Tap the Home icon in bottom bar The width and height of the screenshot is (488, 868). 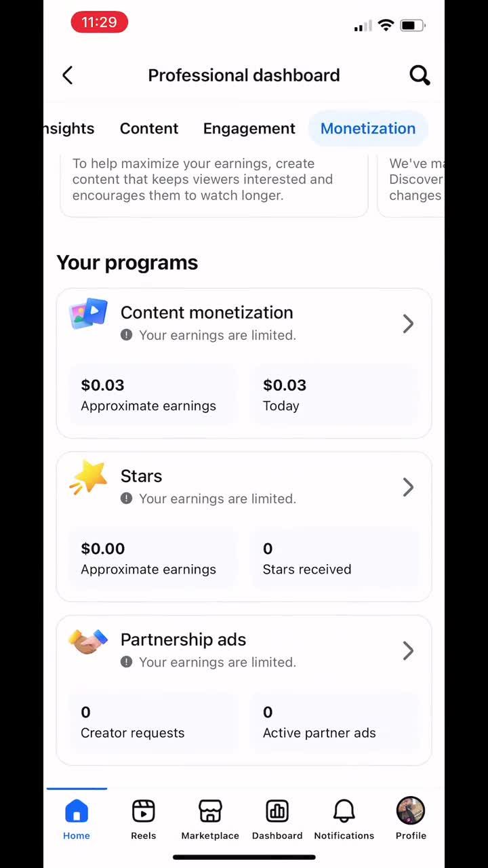click(77, 811)
